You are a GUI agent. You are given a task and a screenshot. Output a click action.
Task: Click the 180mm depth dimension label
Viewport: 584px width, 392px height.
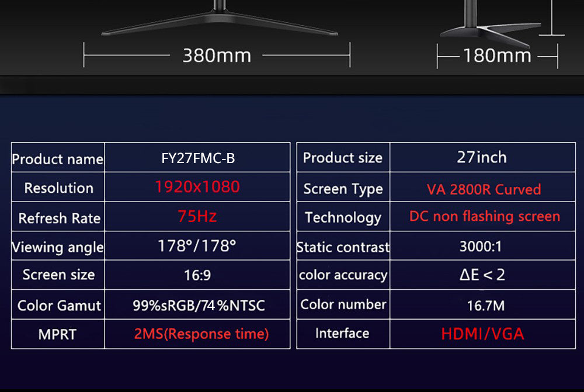495,55
